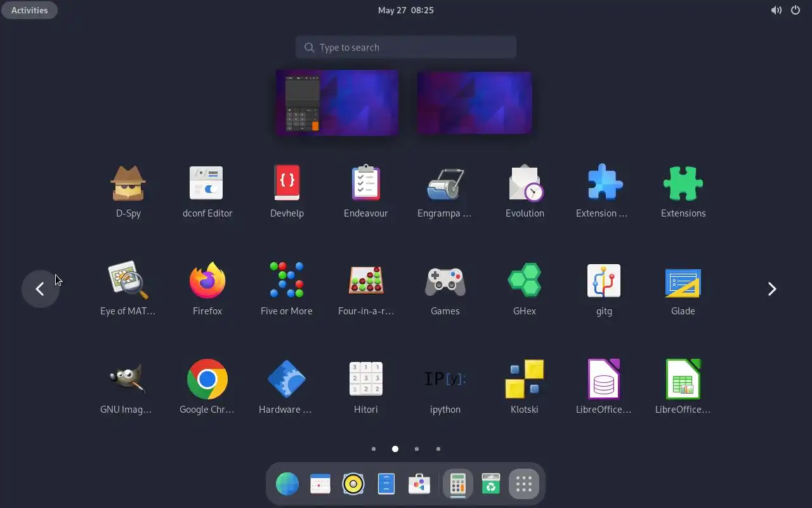
Task: Launch Firefox browser
Action: tap(207, 290)
